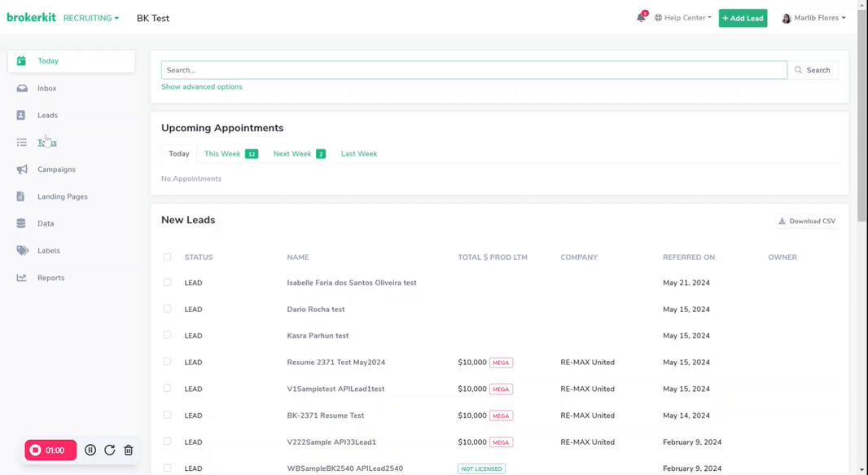Screen dimensions: 868x475
Task: Click the Labels tag icon
Action: point(22,251)
